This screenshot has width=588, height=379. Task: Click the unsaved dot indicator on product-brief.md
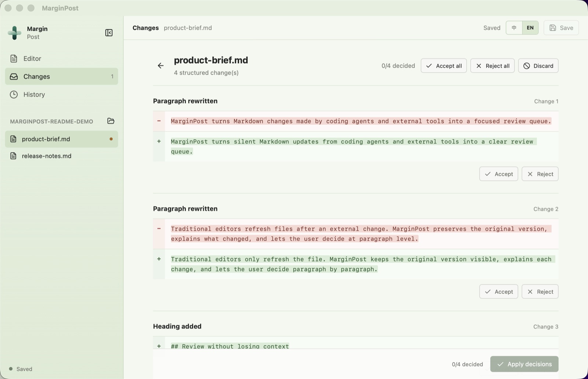click(111, 139)
